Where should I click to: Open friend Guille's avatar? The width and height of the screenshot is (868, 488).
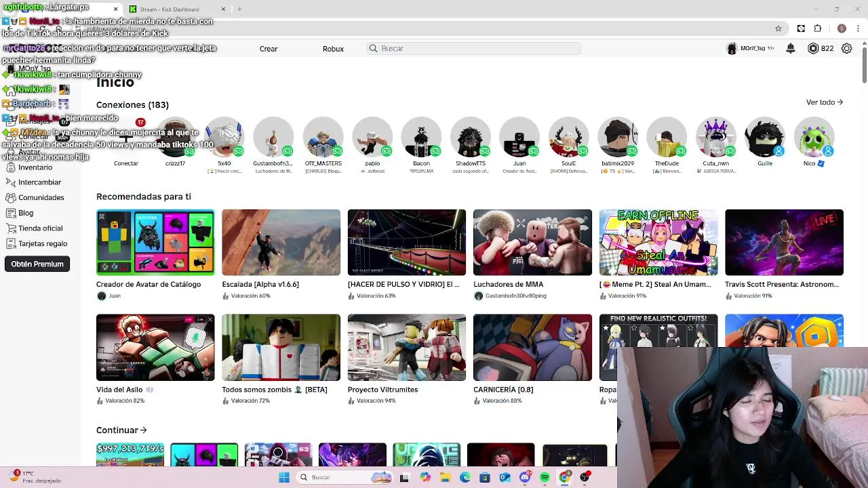tap(765, 138)
